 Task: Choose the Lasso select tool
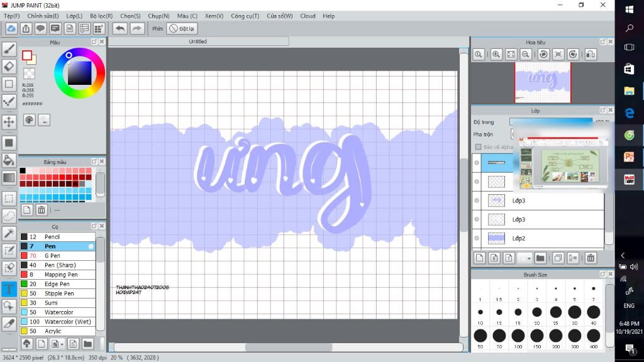coord(9,216)
